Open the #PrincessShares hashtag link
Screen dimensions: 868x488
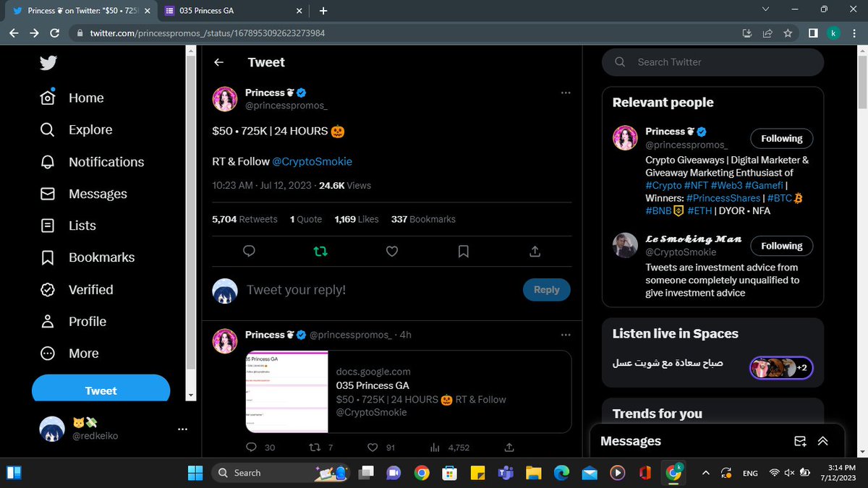tap(723, 197)
